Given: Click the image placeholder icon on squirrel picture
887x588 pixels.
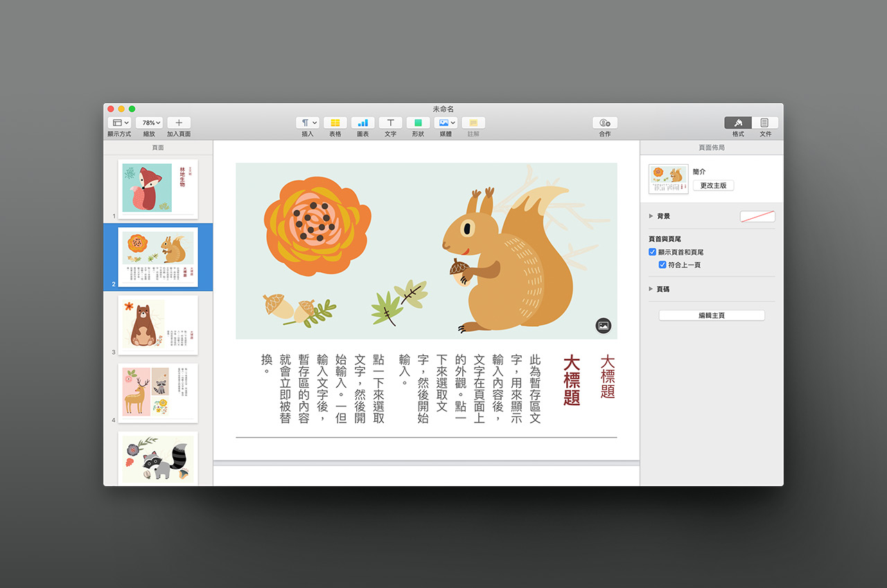Looking at the screenshot, I should (x=603, y=326).
